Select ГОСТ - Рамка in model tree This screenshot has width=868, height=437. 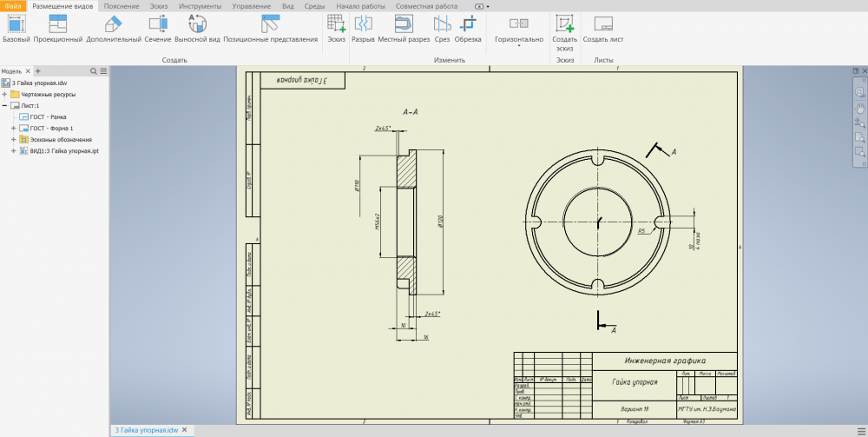tap(48, 116)
